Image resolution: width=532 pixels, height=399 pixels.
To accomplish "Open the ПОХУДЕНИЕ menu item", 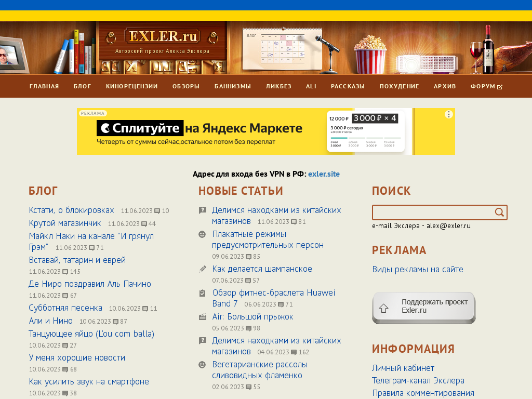I will coord(400,87).
